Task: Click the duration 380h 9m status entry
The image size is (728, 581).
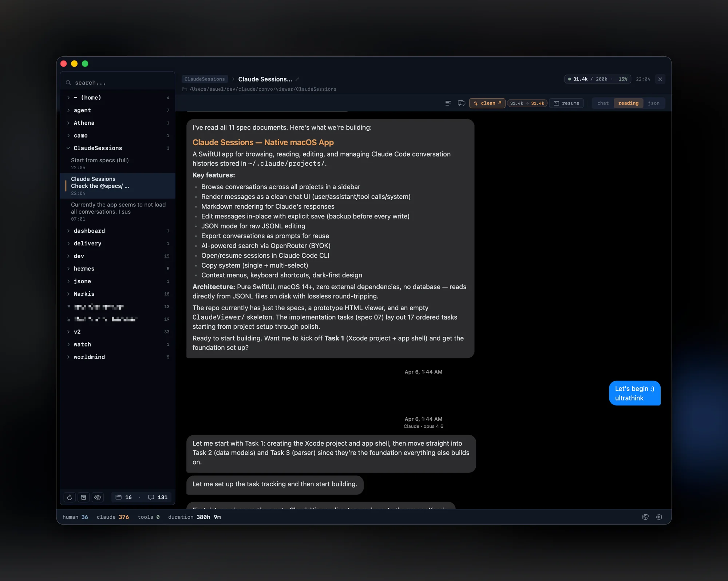Action: (194, 517)
